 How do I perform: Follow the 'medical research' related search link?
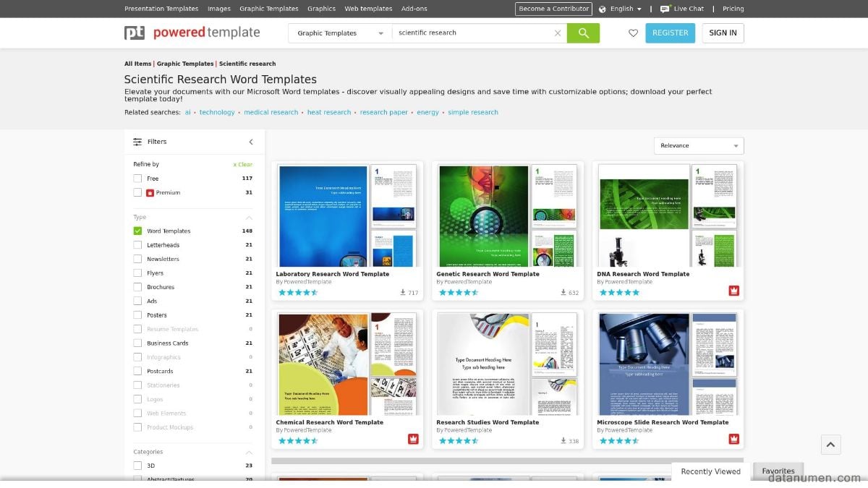(271, 113)
